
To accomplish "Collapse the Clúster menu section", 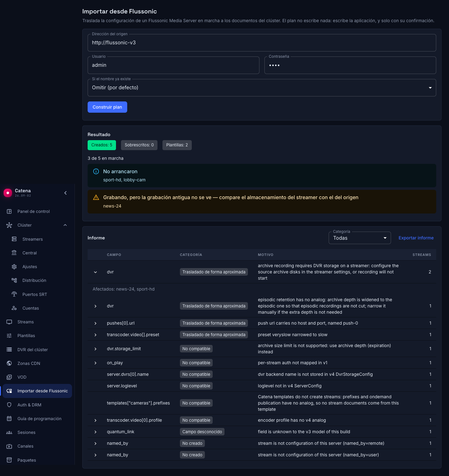I will point(65,225).
